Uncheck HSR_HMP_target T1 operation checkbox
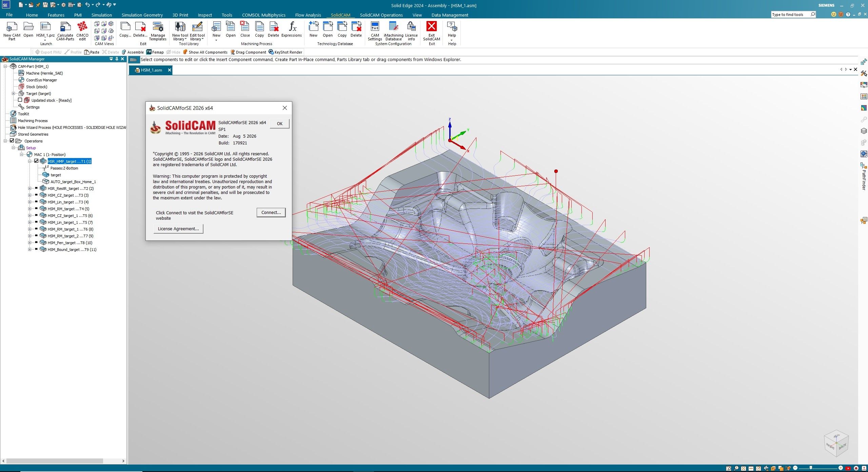868x472 pixels. point(36,161)
